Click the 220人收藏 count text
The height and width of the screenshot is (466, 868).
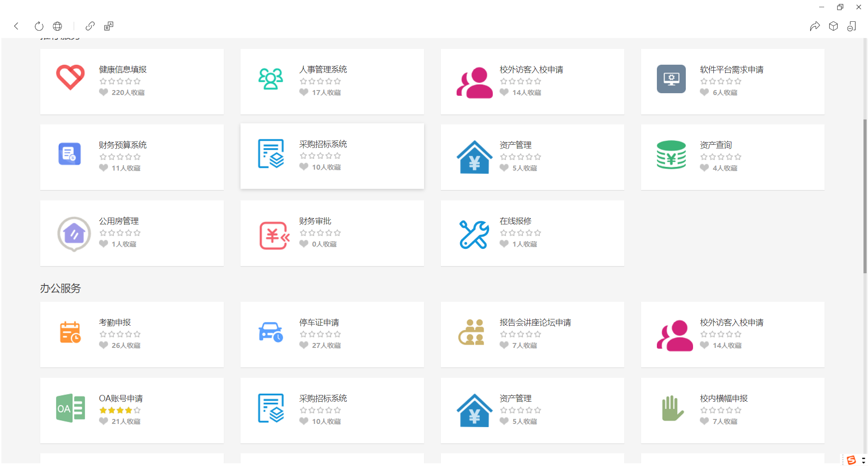[x=128, y=92]
